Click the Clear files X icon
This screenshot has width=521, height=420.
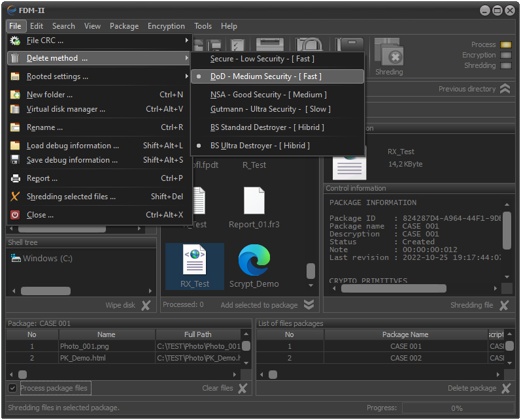point(243,388)
